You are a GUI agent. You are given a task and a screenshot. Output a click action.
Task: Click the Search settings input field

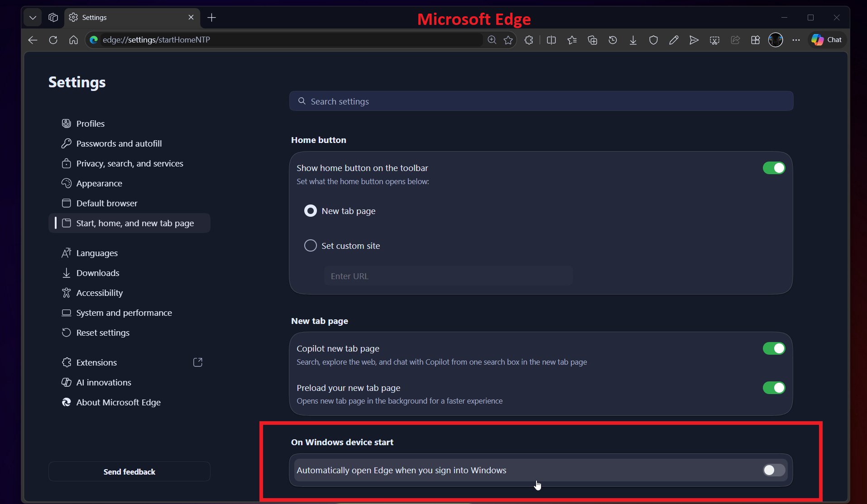541,101
